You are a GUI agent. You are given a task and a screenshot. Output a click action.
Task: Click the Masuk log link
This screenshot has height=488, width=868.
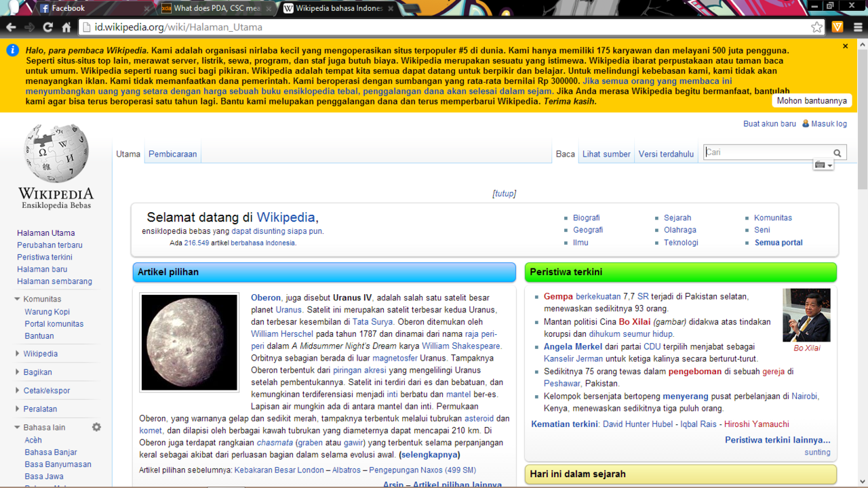point(829,124)
